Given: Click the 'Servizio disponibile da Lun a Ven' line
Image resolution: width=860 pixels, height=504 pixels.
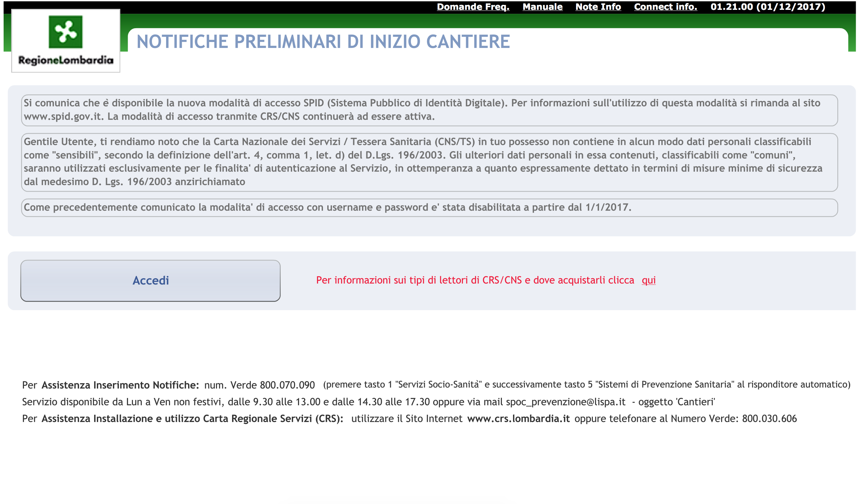Looking at the screenshot, I should click(369, 402).
